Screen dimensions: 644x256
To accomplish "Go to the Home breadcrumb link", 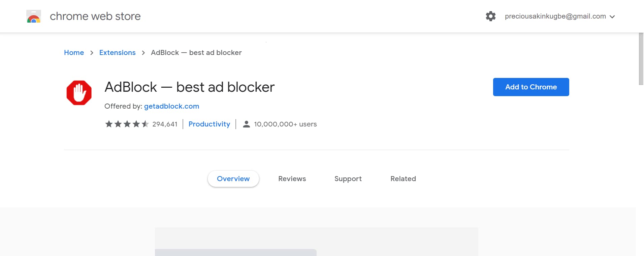I will tap(74, 53).
